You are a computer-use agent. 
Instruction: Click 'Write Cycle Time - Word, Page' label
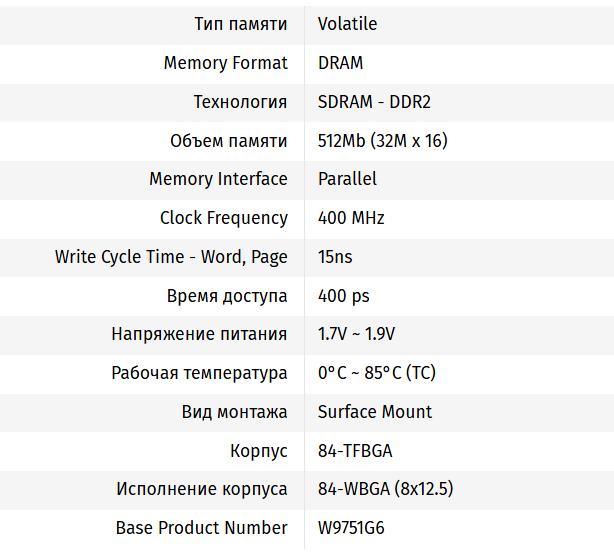click(171, 257)
